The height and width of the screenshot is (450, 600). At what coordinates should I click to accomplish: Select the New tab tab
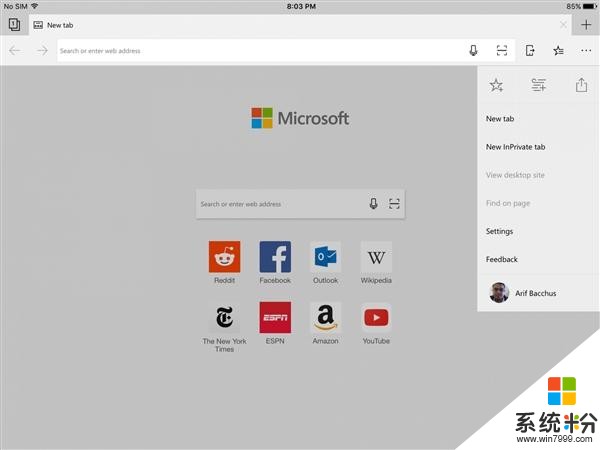point(298,25)
